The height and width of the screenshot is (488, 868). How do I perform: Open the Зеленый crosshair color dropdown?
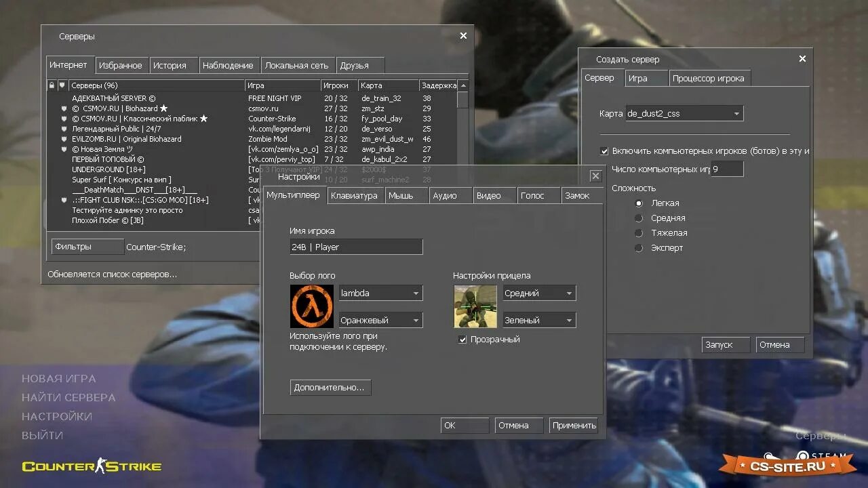[539, 320]
